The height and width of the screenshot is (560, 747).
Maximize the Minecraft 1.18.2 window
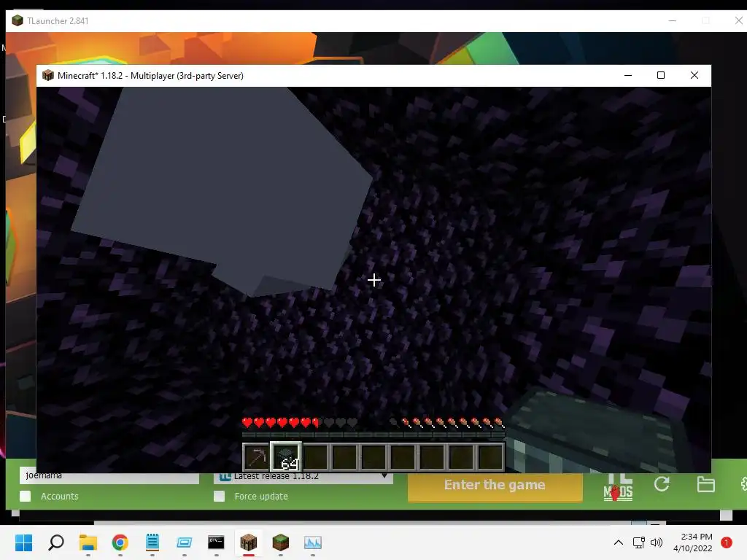[661, 75]
